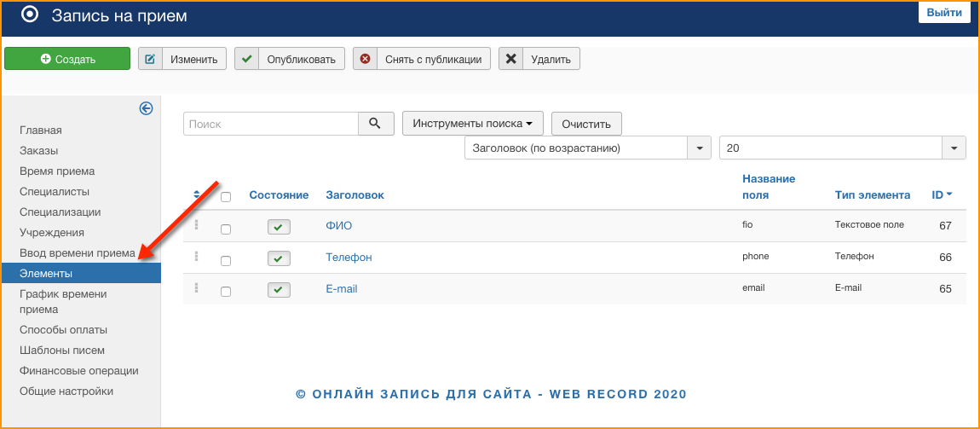The width and height of the screenshot is (980, 429).
Task: Click the circle logo icon beside Запись на прием
Action: (30, 15)
